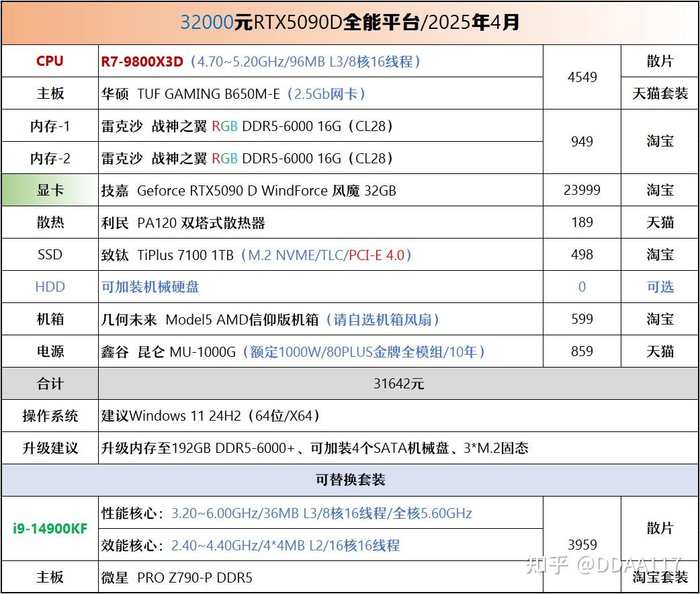Select the 性能核心 specification line

(x=287, y=513)
